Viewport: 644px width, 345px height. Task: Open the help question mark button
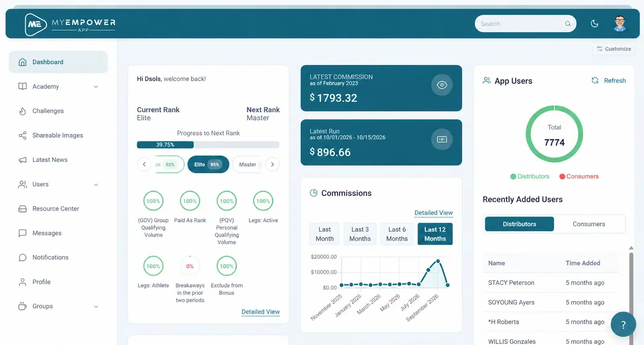pyautogui.click(x=623, y=324)
